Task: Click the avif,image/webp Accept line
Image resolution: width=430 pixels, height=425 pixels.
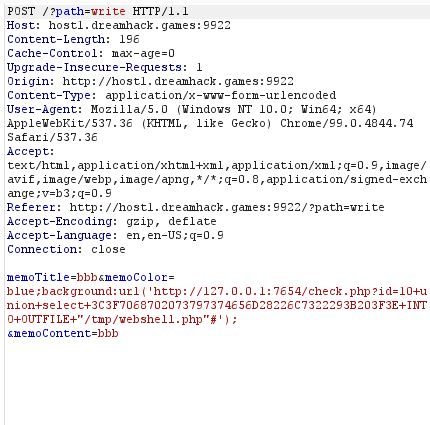Action: [x=217, y=180]
